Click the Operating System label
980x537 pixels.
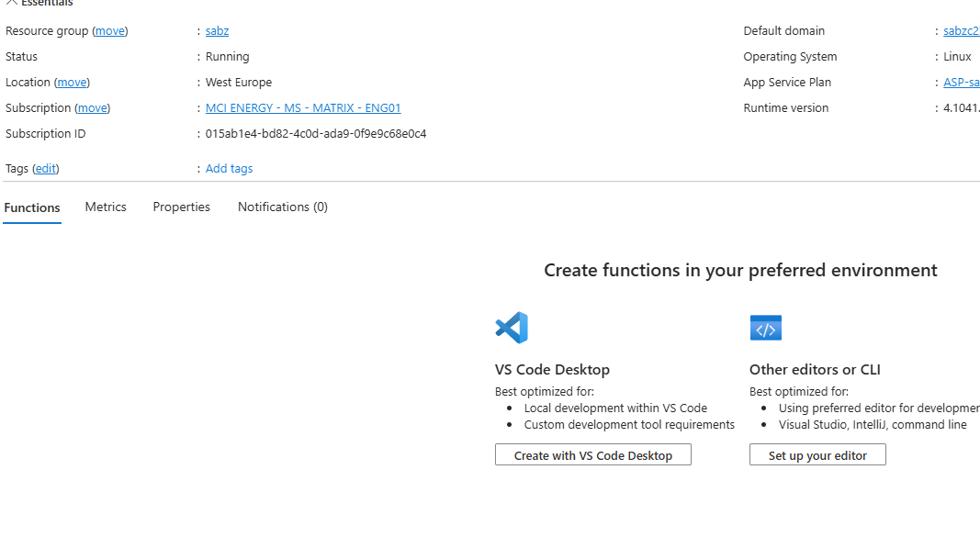tap(790, 56)
